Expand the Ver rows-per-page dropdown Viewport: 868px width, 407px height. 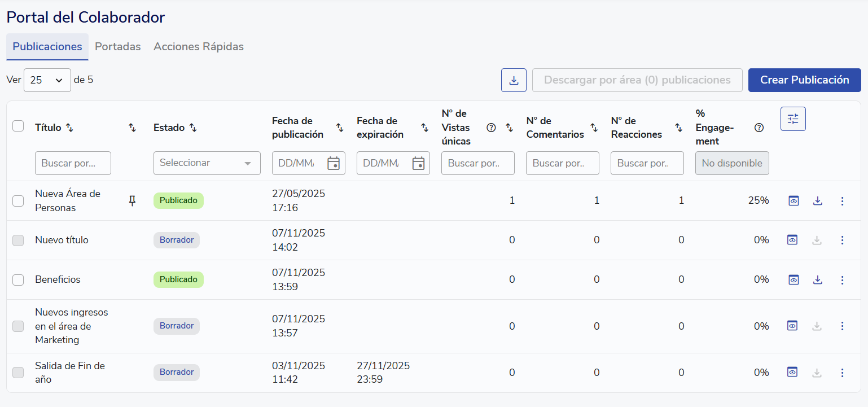(47, 80)
